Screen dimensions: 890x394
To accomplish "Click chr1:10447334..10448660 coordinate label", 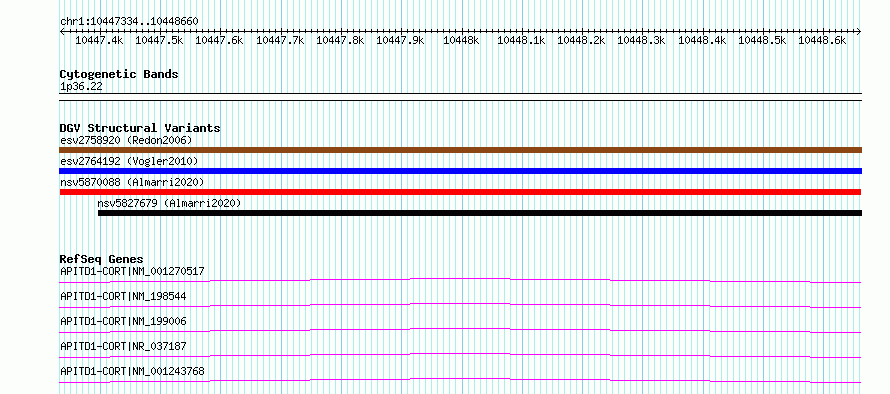I will point(129,21).
